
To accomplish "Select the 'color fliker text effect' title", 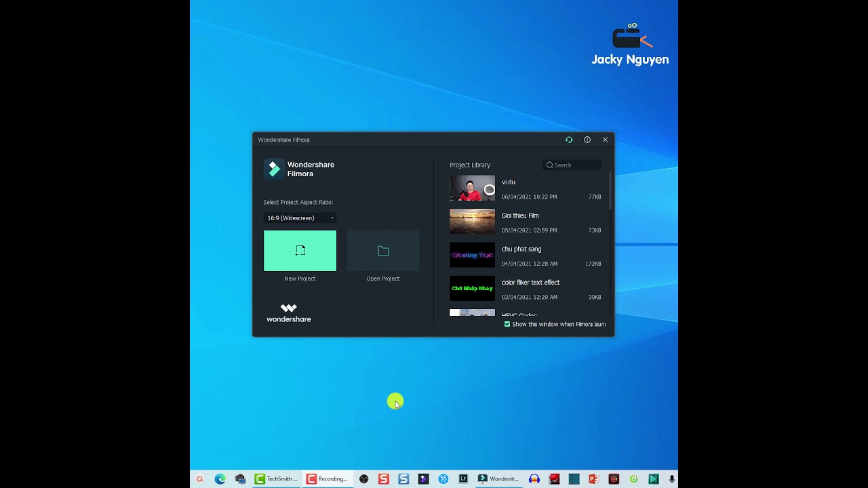I will click(x=531, y=282).
